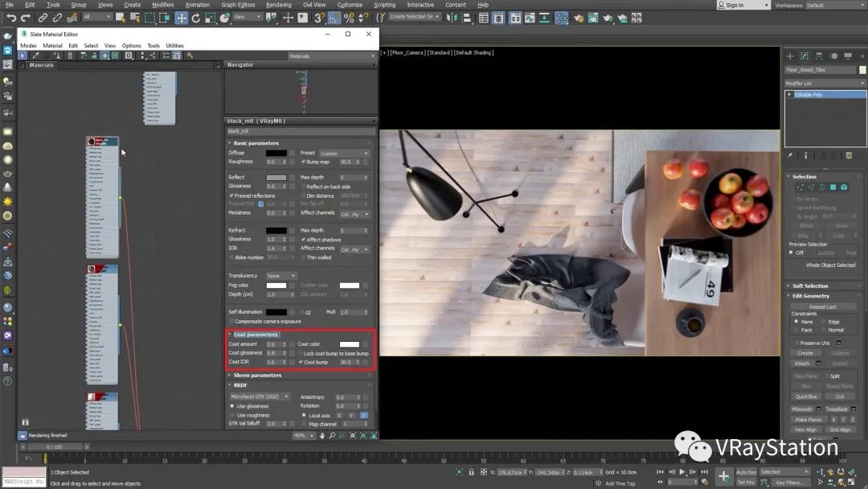
Task: Expand the Sheen parameters rollout
Action: pos(257,375)
